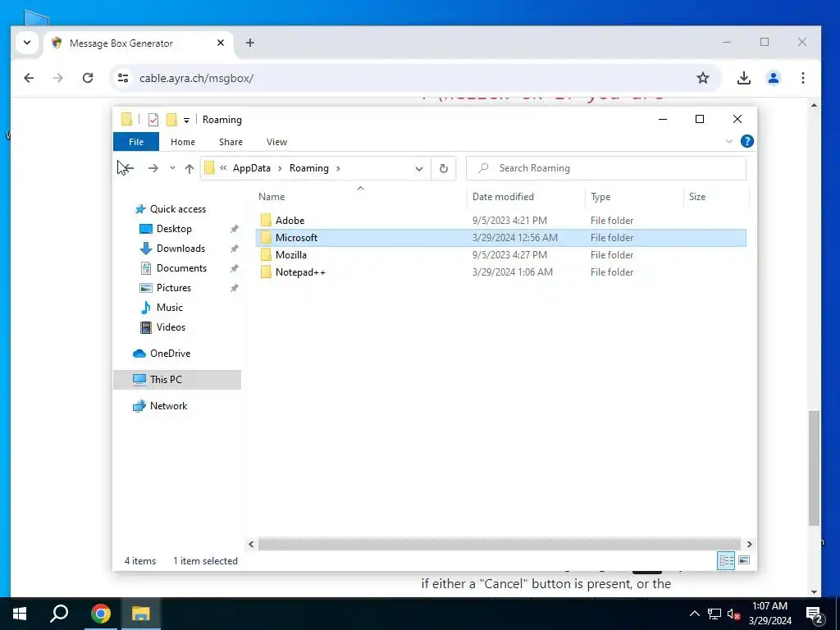Image resolution: width=840 pixels, height=630 pixels.
Task: Open Pictures in the sidebar
Action: [174, 288]
